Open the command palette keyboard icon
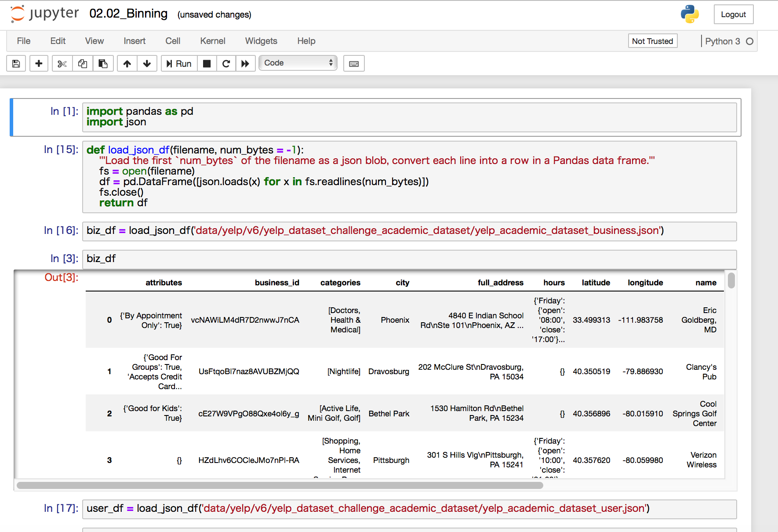The height and width of the screenshot is (532, 778). [x=354, y=64]
